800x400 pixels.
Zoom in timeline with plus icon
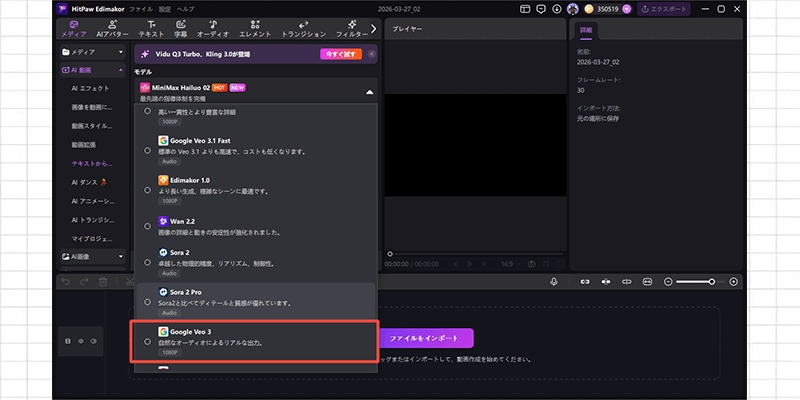[734, 282]
